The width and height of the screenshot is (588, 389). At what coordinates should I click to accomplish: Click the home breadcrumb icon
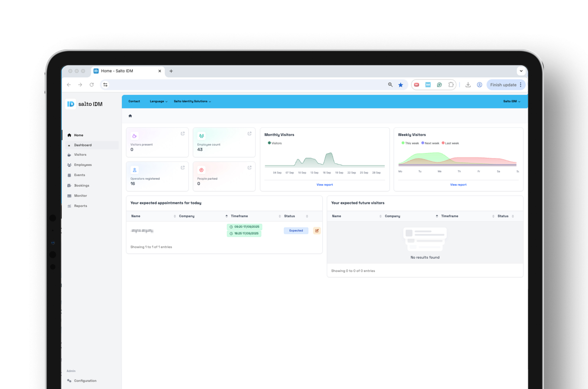pos(130,116)
